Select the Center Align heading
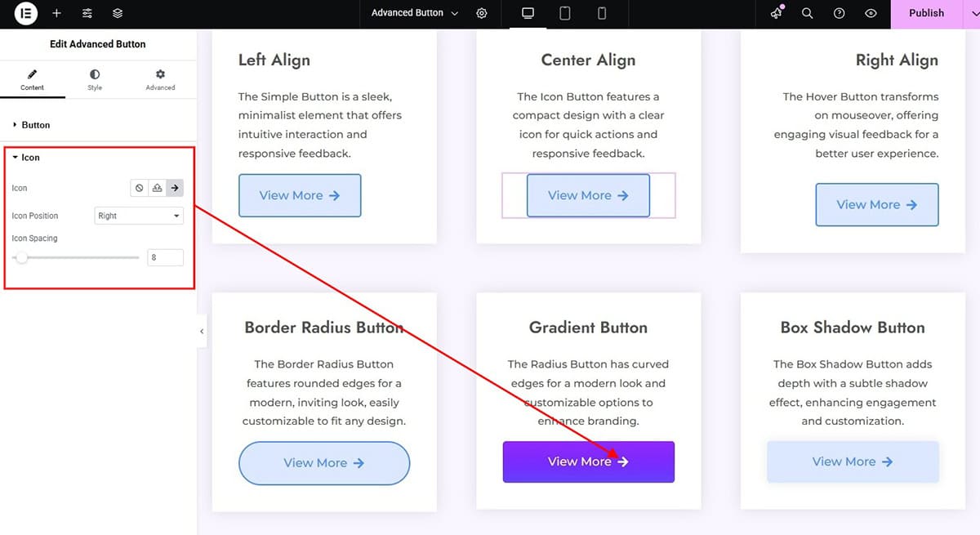 tap(588, 60)
